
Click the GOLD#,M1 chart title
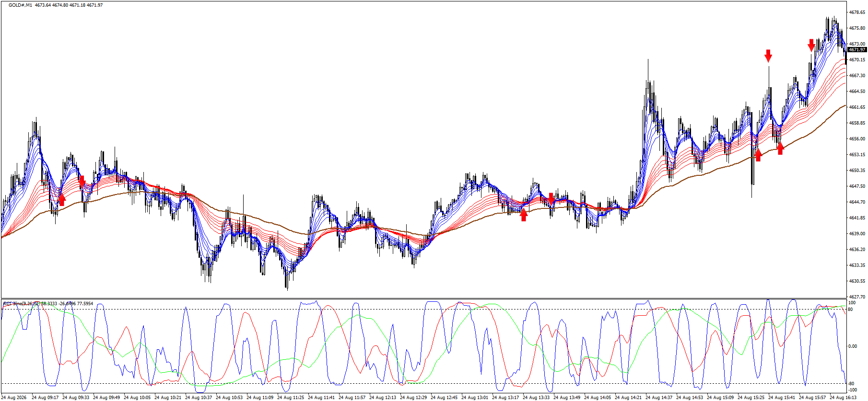pyautogui.click(x=20, y=5)
